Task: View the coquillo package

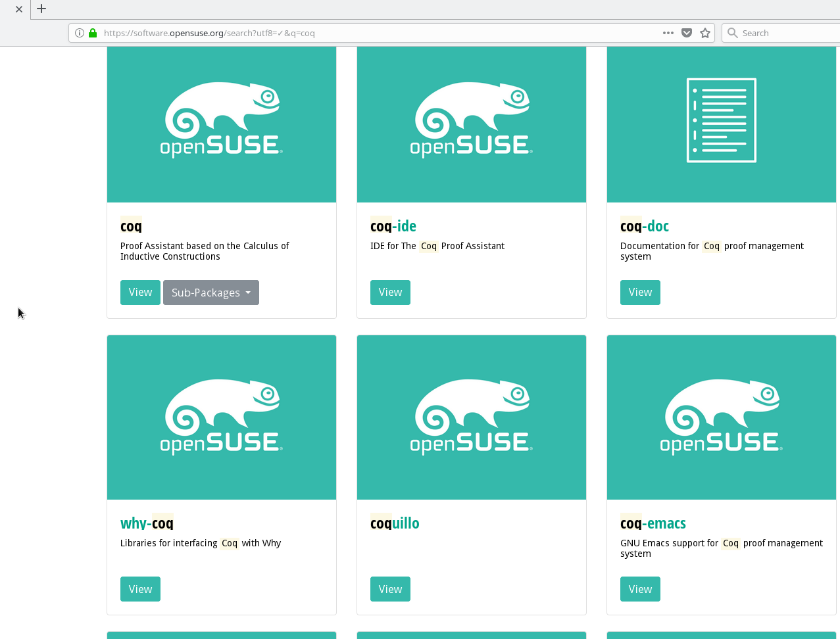Action: (x=390, y=589)
